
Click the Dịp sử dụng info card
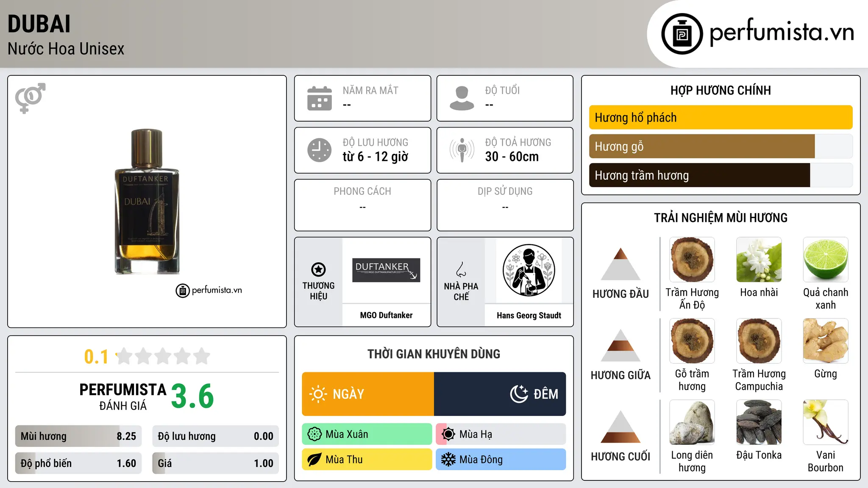click(505, 205)
